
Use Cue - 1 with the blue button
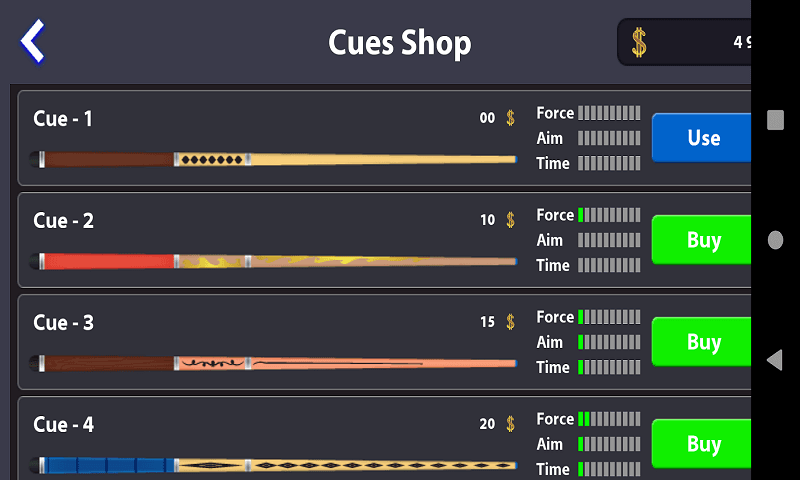pos(702,138)
